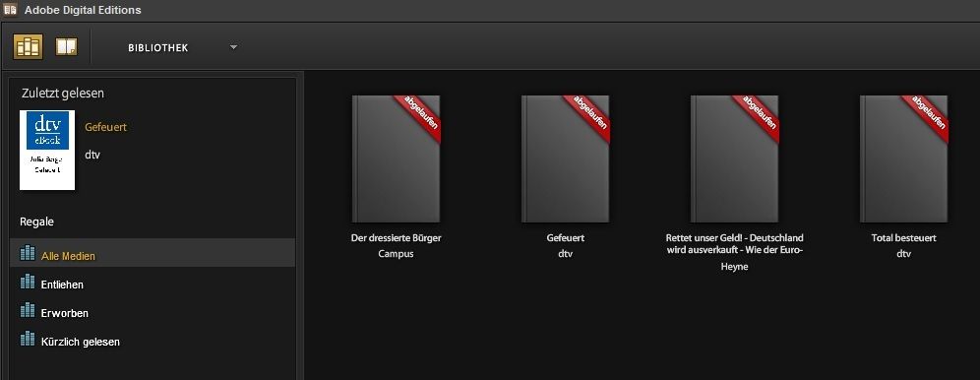This screenshot has height=380, width=980.
Task: Click the Total besteuert title text
Action: pyautogui.click(x=904, y=238)
